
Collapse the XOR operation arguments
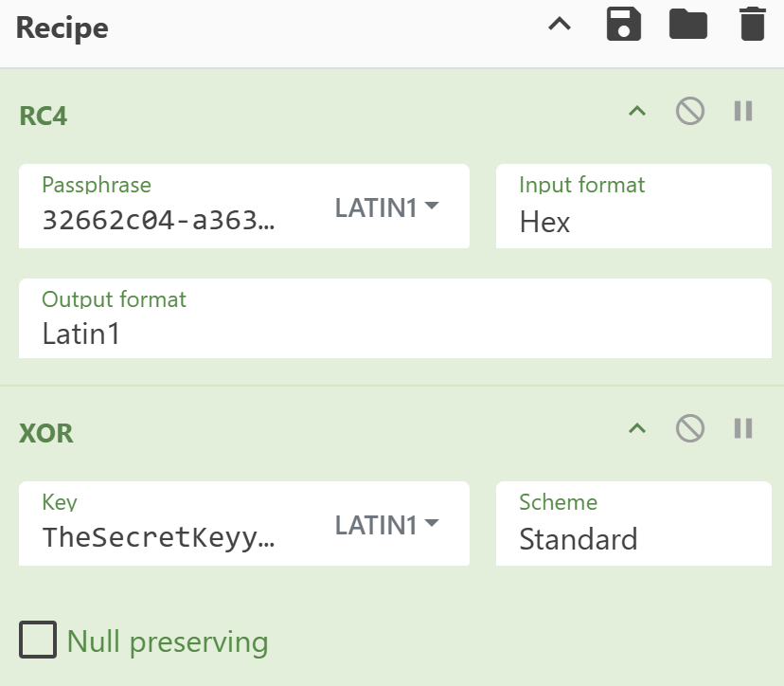[x=637, y=429]
